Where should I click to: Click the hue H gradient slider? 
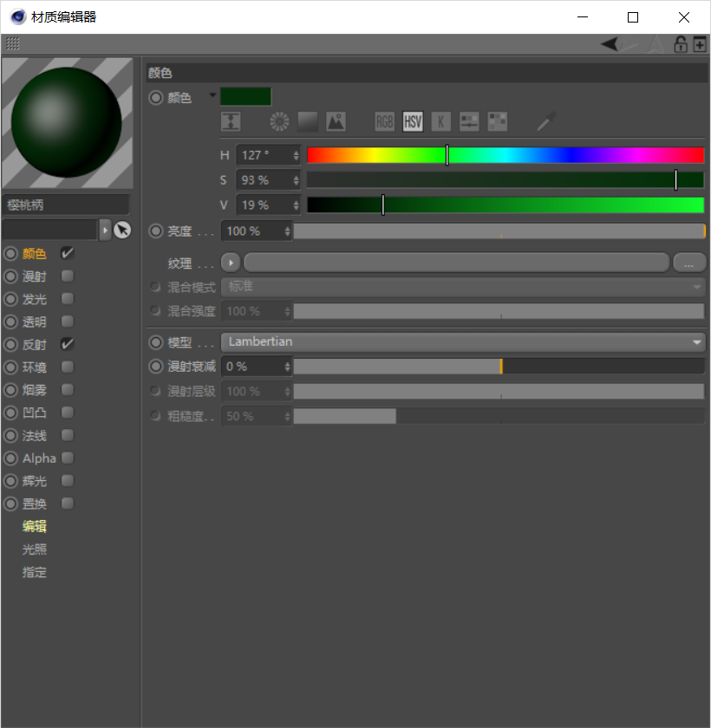[x=506, y=155]
